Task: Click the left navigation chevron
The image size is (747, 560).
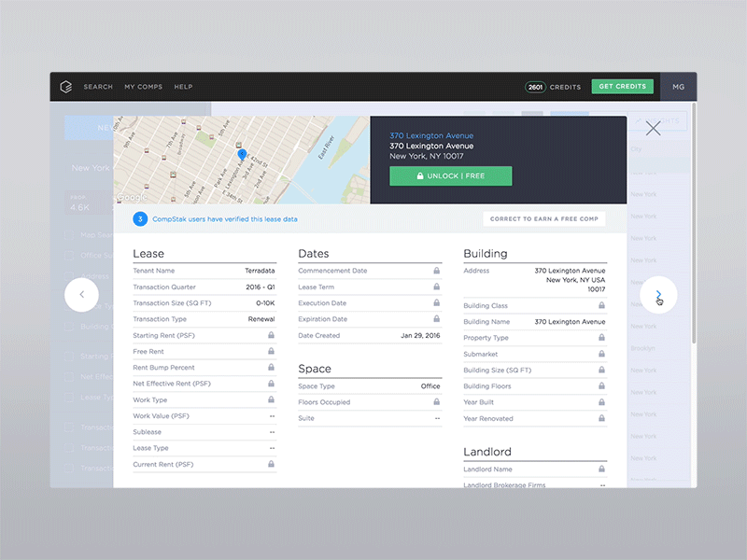Action: (82, 294)
